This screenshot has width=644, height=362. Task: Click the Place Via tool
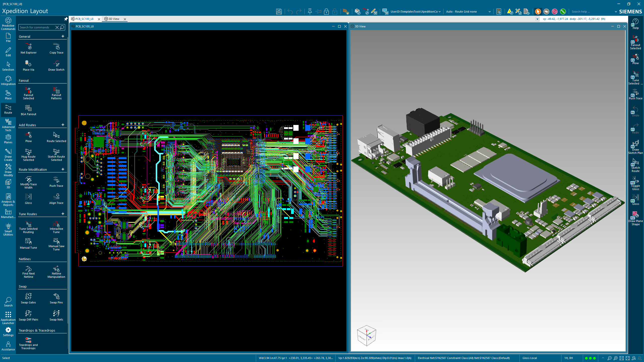pyautogui.click(x=28, y=65)
